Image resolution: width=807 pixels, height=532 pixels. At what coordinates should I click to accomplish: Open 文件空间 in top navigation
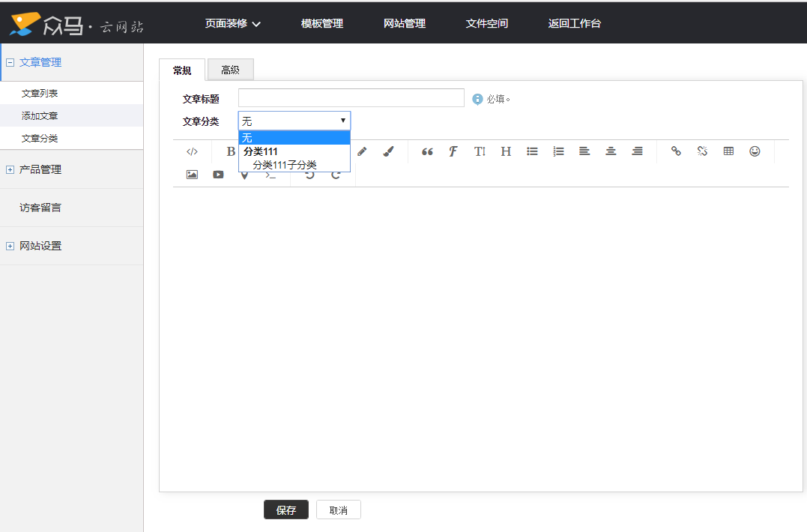coord(487,24)
